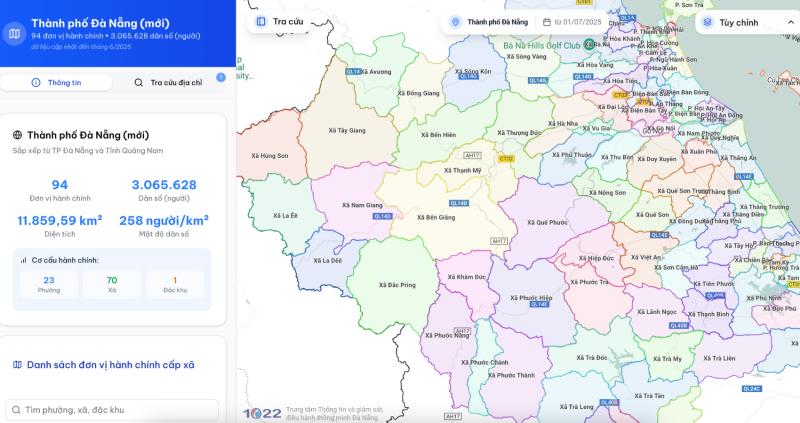Screen dimensions: 800x423
Task: Click the book icon beside Danh sách đơn vị hành chính
Action: (x=17, y=364)
